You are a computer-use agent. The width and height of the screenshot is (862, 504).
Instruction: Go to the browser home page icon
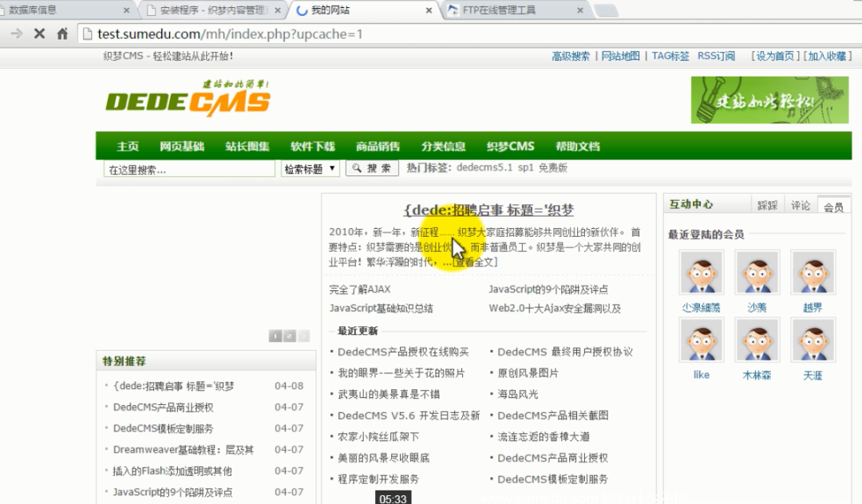62,34
